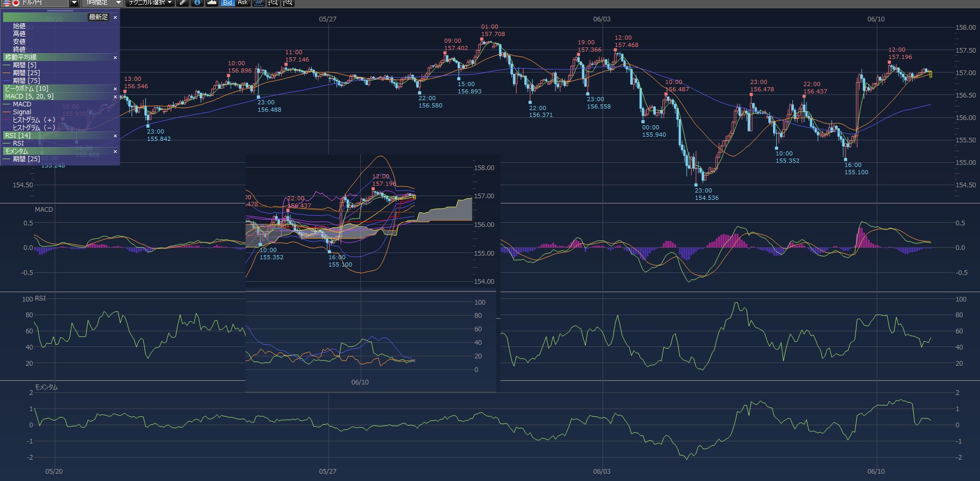
Task: Select the mountain chart type icon
Action: coord(212,3)
